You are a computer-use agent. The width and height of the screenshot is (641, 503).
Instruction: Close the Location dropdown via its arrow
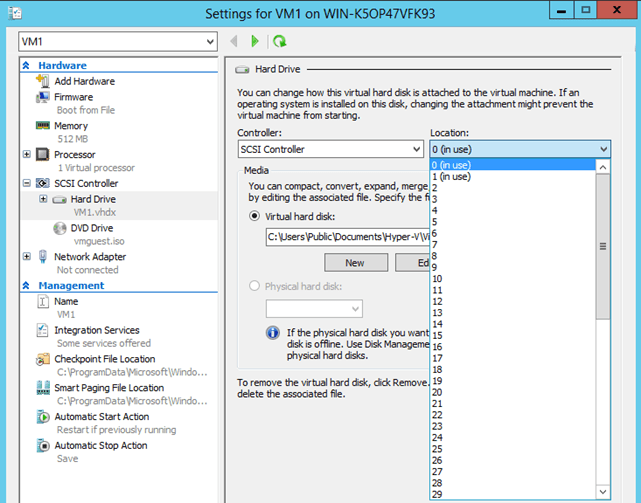pyautogui.click(x=603, y=149)
